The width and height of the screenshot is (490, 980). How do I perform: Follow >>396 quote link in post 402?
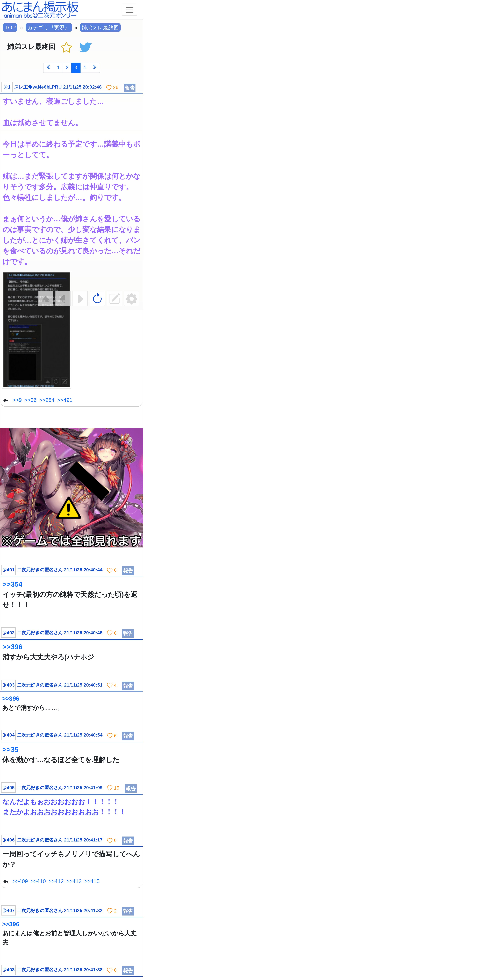[x=12, y=647]
